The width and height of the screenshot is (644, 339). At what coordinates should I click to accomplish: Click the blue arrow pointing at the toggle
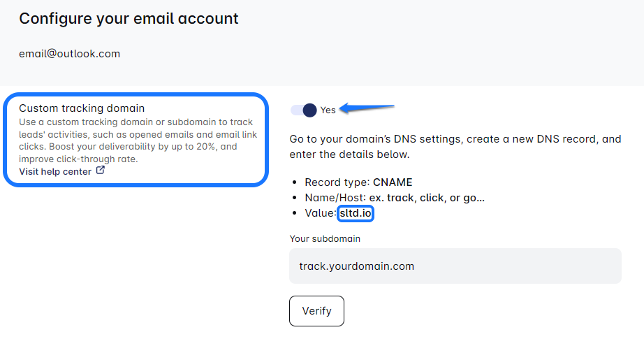(369, 108)
